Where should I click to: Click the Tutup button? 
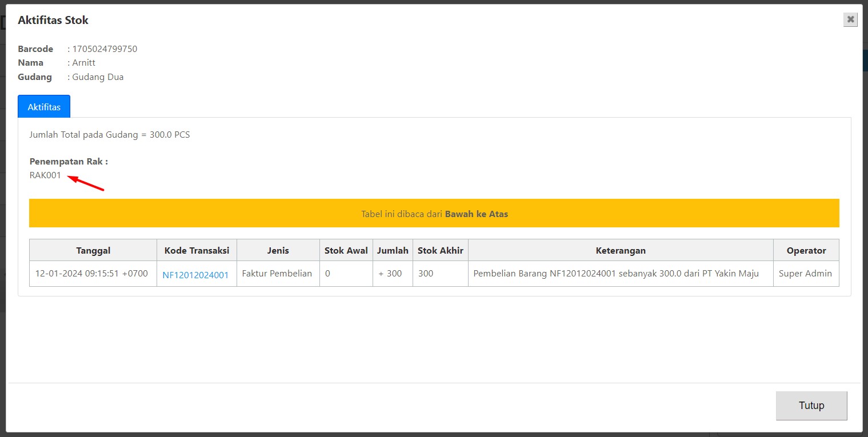pos(811,406)
